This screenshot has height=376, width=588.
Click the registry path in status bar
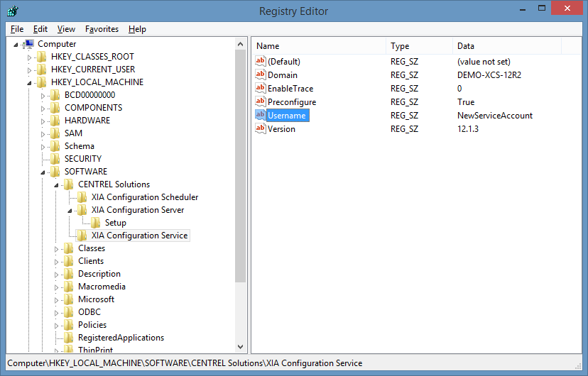click(x=185, y=363)
